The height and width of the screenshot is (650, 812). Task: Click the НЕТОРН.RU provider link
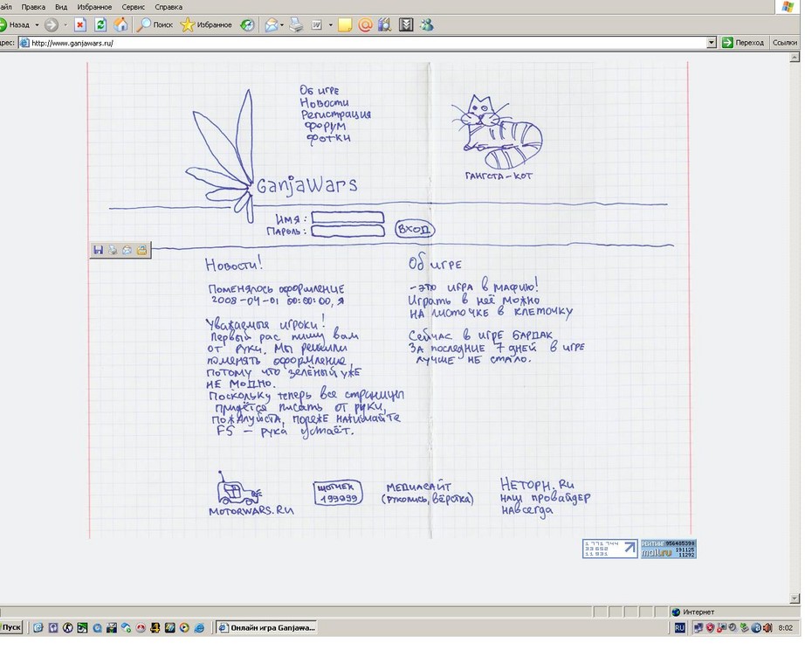pyautogui.click(x=545, y=497)
